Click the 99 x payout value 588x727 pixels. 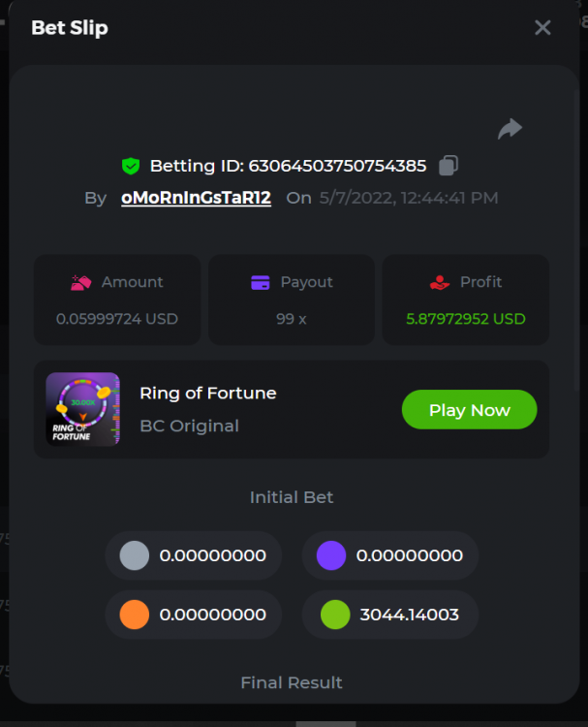(x=291, y=318)
